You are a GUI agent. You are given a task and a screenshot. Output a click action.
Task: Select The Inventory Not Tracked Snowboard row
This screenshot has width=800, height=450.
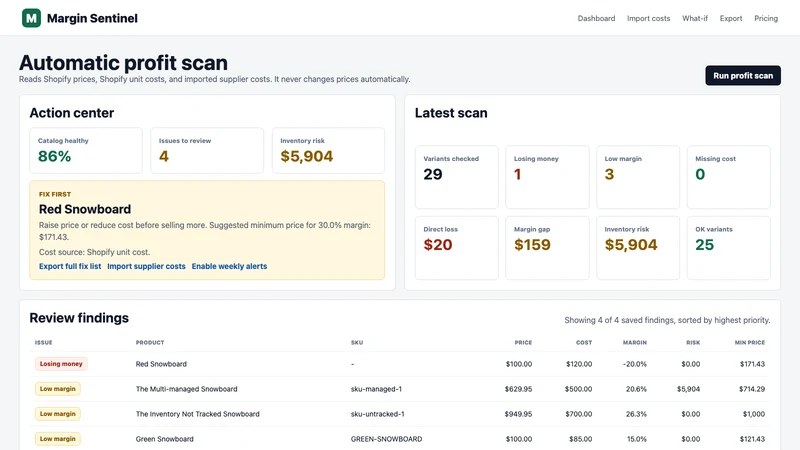[399, 414]
